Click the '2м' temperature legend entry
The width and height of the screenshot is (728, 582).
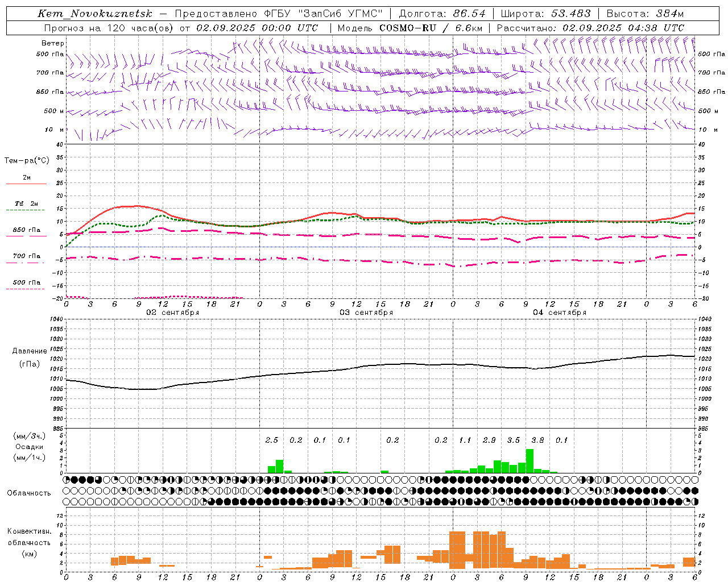[27, 177]
